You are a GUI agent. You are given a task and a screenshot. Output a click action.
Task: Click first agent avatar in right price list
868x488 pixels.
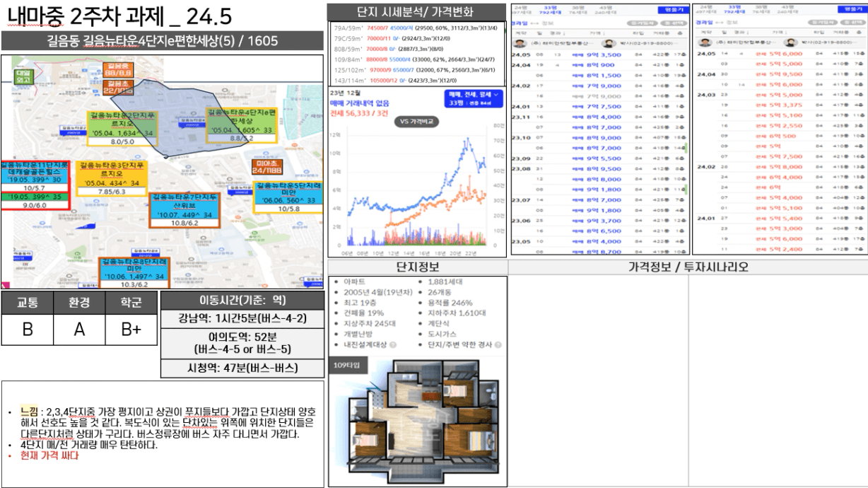706,43
